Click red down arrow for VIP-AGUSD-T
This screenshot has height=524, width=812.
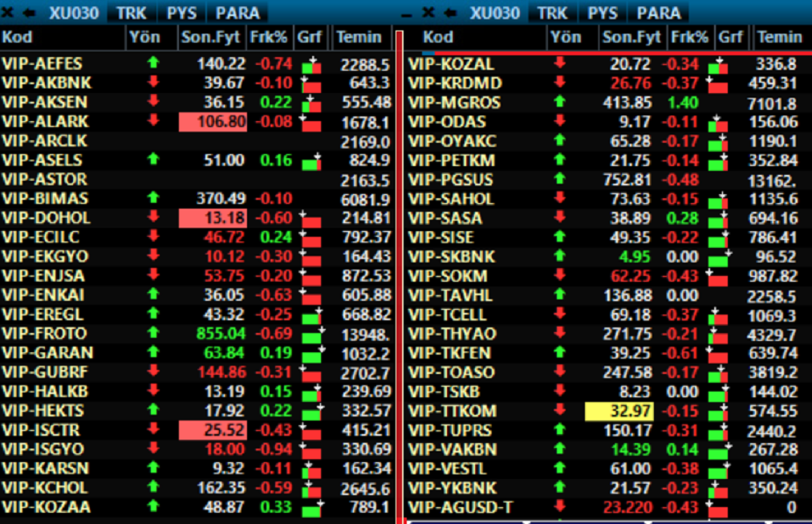point(559,506)
